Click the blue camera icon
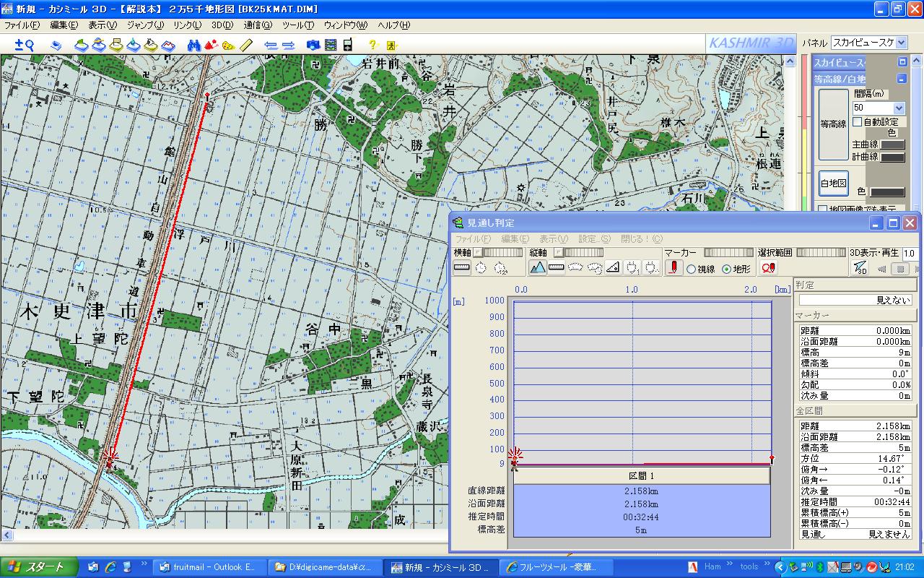924x578 pixels. [x=313, y=45]
